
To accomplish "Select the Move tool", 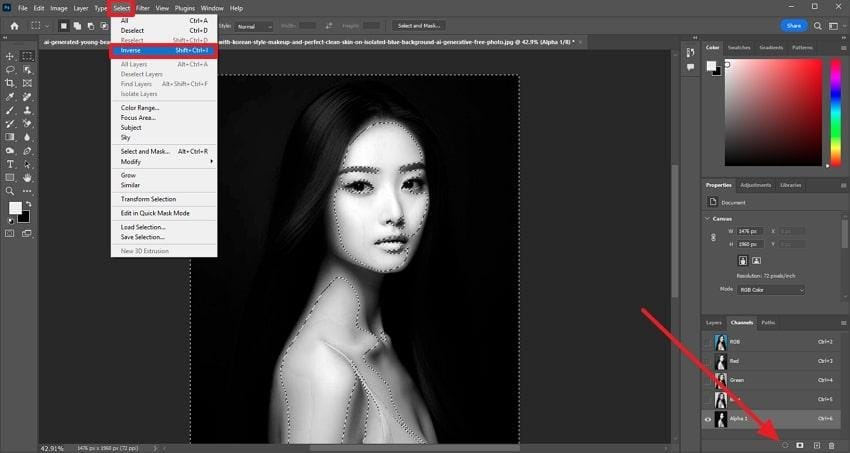I will coord(10,56).
